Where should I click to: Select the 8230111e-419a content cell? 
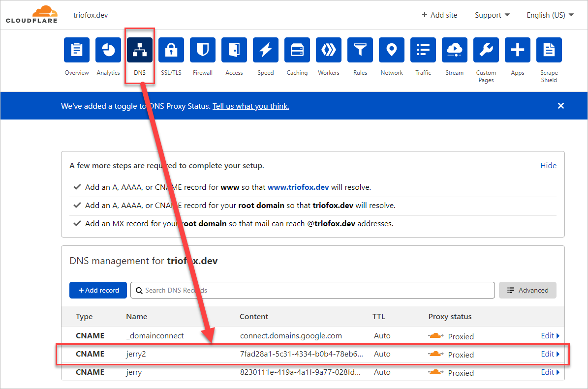point(300,372)
